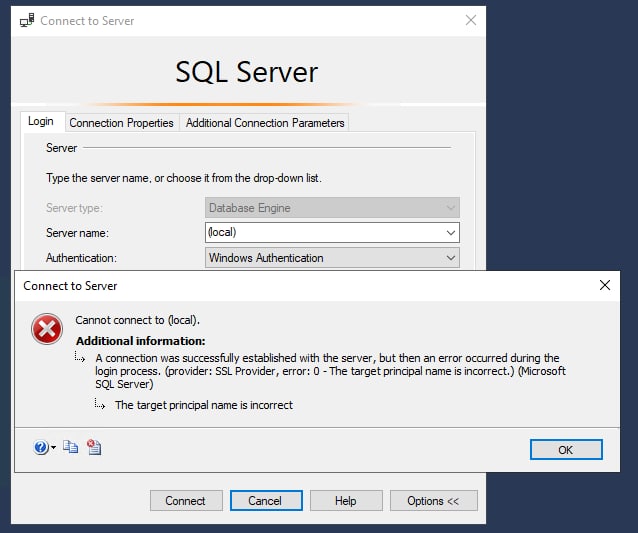Image resolution: width=638 pixels, height=533 pixels.
Task: Click the 'Server name:' label
Action: [x=77, y=233]
